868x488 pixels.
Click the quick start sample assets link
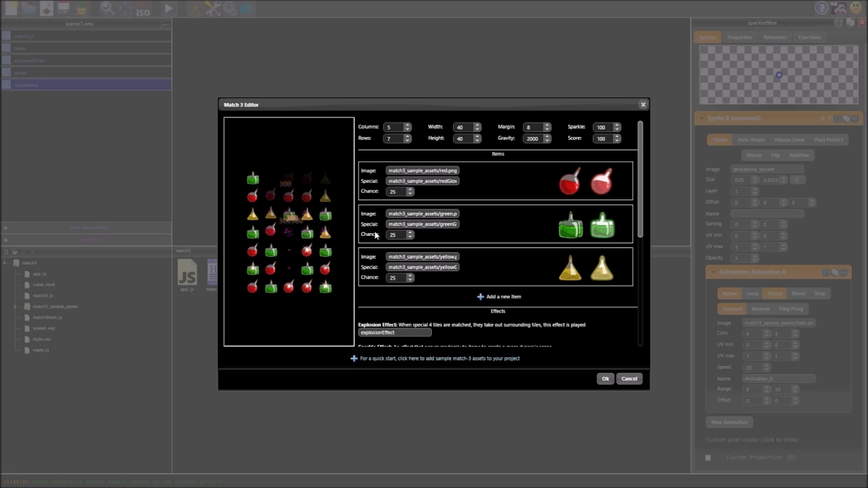click(435, 358)
